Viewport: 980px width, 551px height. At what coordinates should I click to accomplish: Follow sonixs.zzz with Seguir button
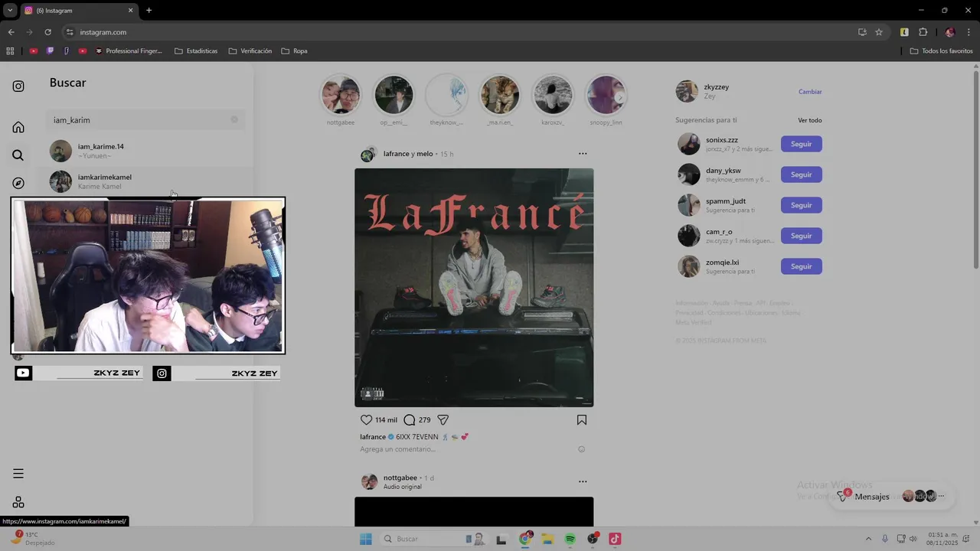tap(802, 144)
